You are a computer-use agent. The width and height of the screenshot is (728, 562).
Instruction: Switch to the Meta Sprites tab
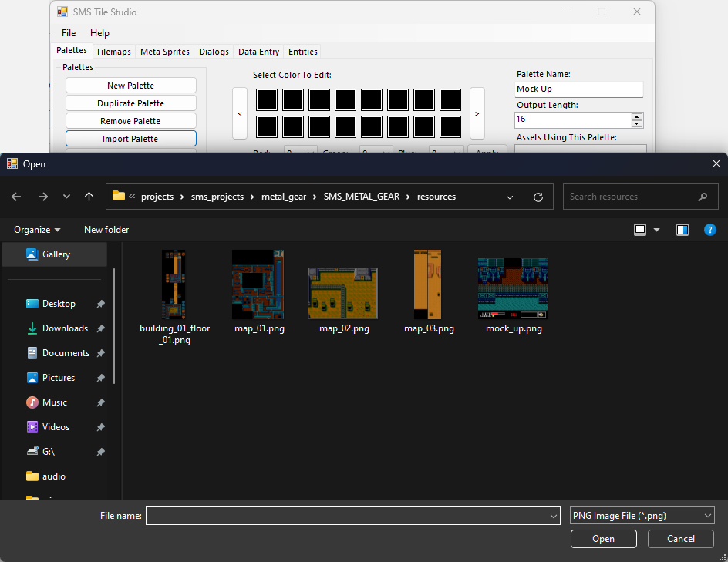coord(165,52)
